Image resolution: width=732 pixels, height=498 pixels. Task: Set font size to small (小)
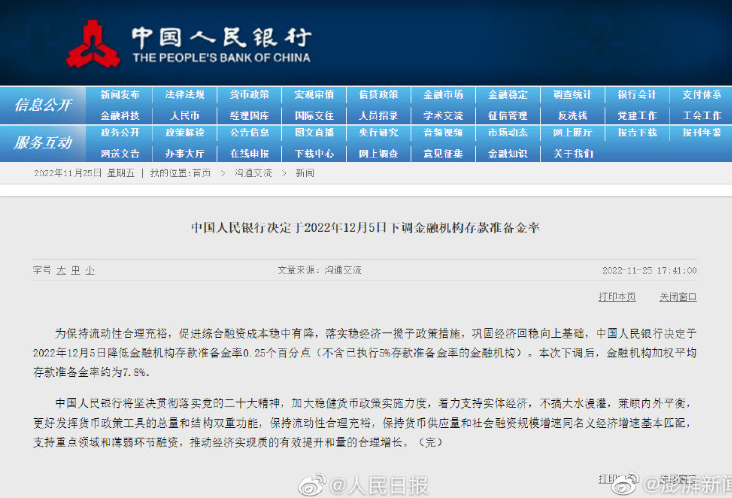[90, 270]
